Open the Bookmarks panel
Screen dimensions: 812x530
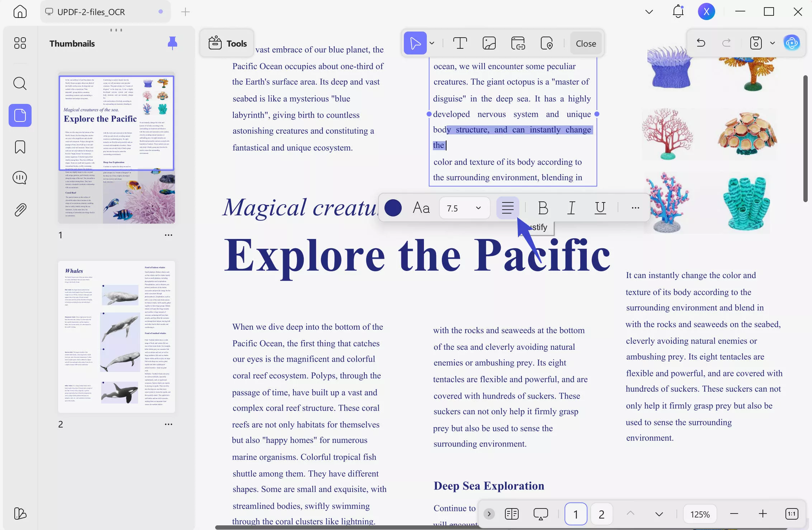20,147
